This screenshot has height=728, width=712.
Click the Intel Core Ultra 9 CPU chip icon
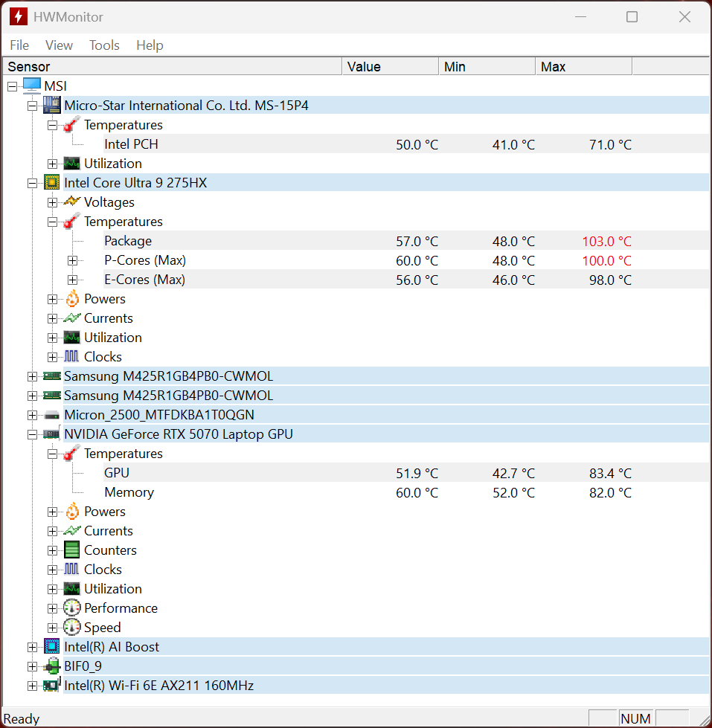(51, 182)
